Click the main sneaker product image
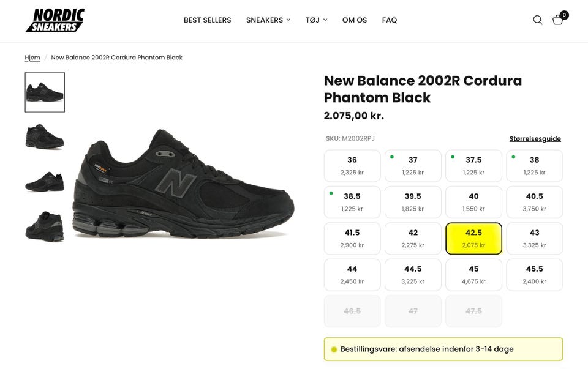This screenshot has height=369, width=588. [x=184, y=184]
